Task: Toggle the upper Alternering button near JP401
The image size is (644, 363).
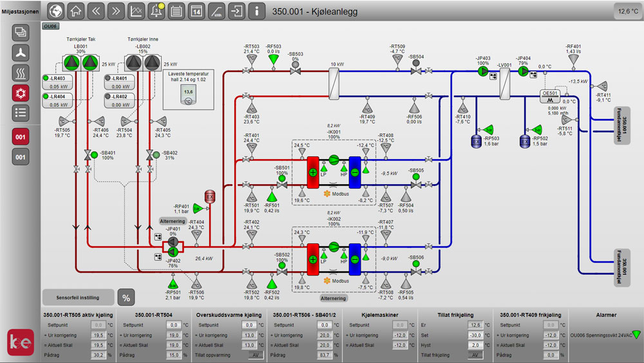Action: (x=173, y=221)
